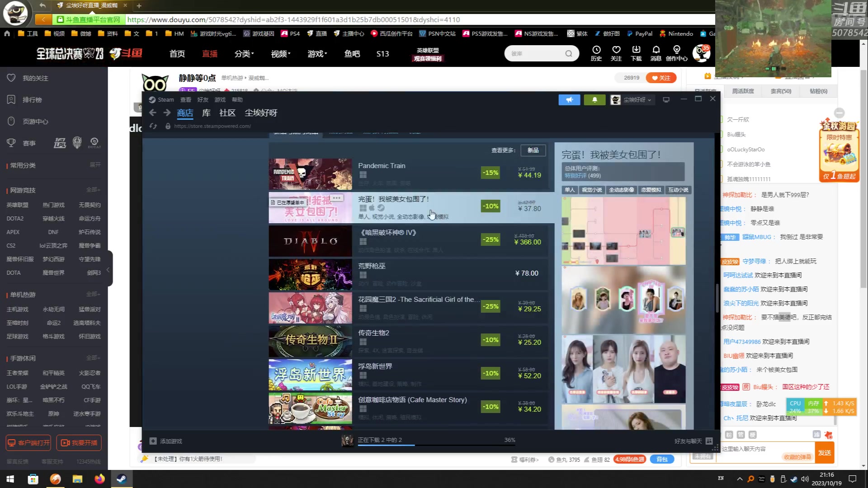The height and width of the screenshot is (488, 868).
Task: Open Windows notification center icon
Action: click(x=852, y=479)
